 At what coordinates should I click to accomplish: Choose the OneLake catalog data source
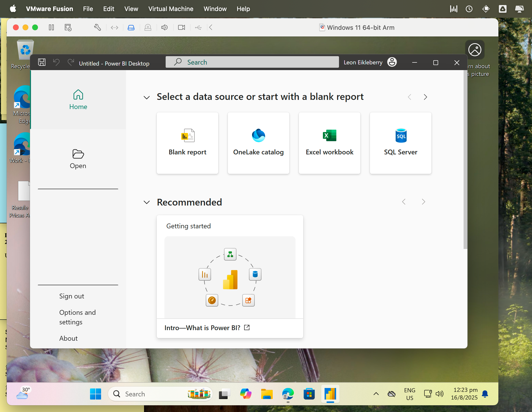259,143
